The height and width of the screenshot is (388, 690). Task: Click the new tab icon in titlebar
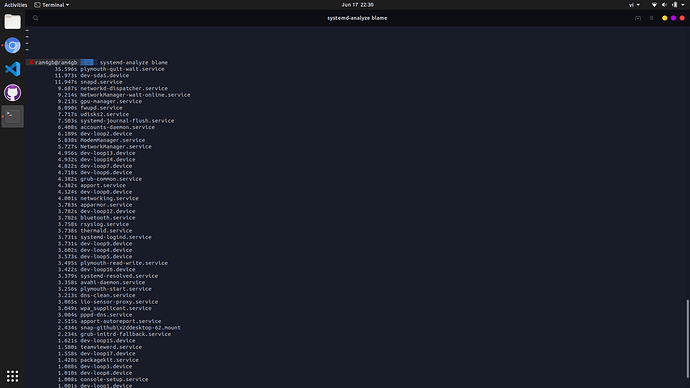click(638, 18)
